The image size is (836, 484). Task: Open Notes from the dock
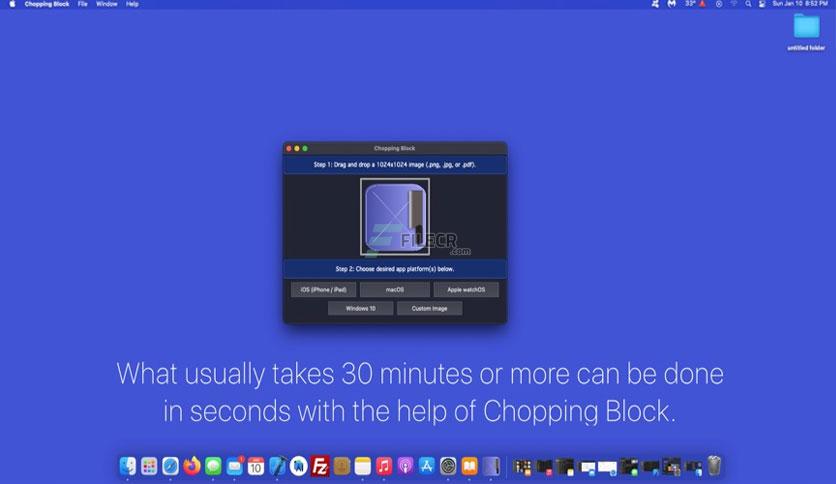click(x=363, y=466)
